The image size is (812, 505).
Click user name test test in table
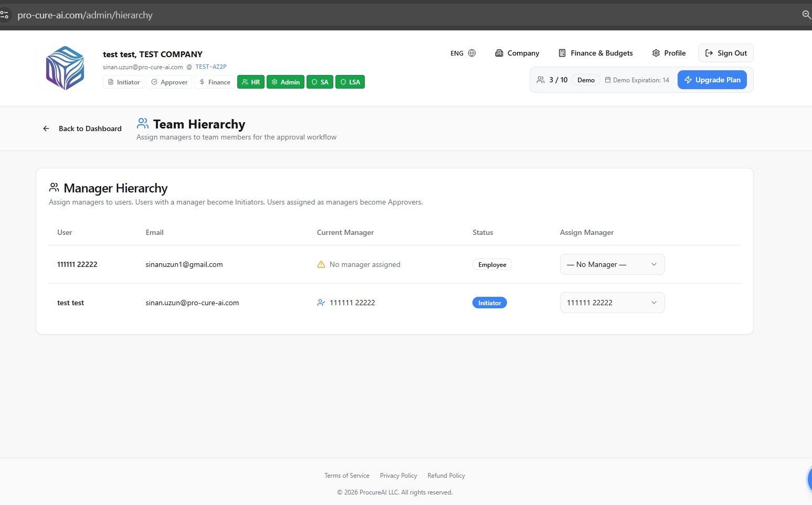[x=70, y=303]
